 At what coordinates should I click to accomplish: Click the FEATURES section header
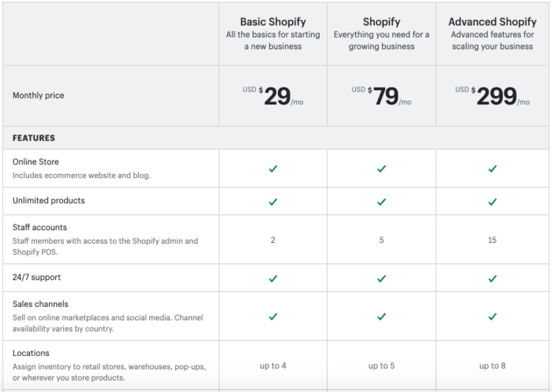click(34, 138)
